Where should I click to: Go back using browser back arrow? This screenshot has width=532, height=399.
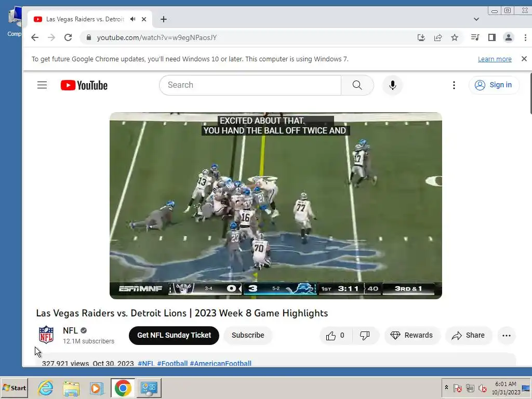click(35, 37)
